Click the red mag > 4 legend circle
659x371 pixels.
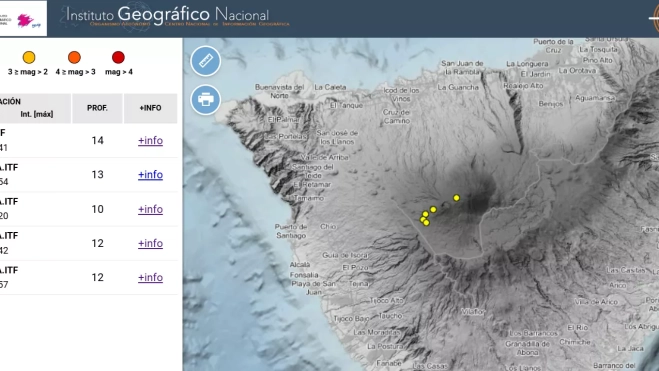pyautogui.click(x=119, y=57)
